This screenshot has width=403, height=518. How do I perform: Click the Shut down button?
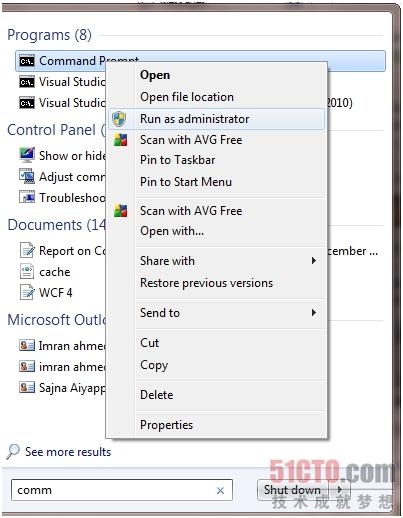[293, 490]
